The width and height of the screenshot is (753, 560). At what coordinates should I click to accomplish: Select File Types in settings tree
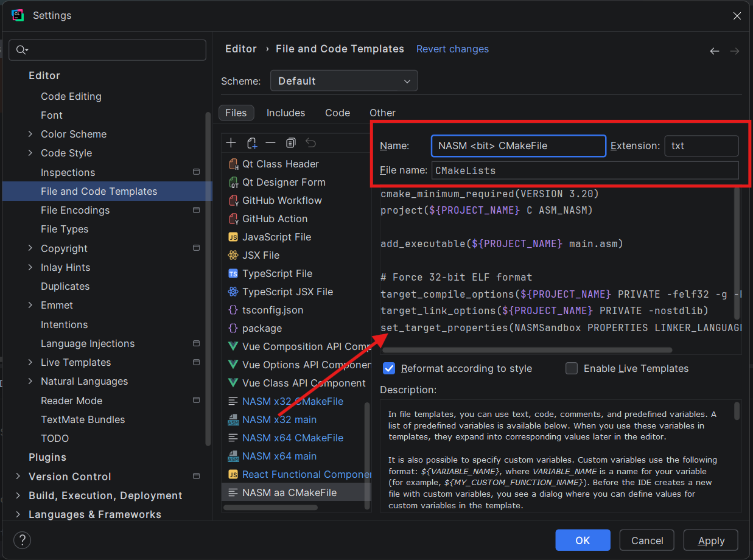tap(65, 229)
